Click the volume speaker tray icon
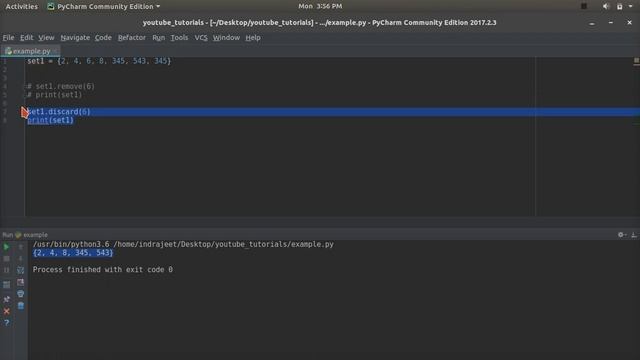 606,6
